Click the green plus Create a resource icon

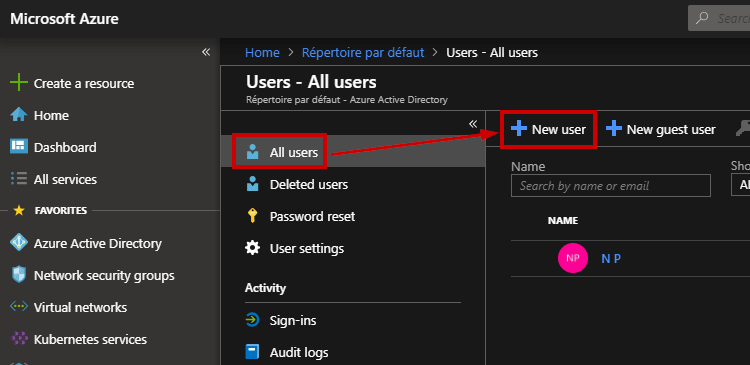coord(19,83)
